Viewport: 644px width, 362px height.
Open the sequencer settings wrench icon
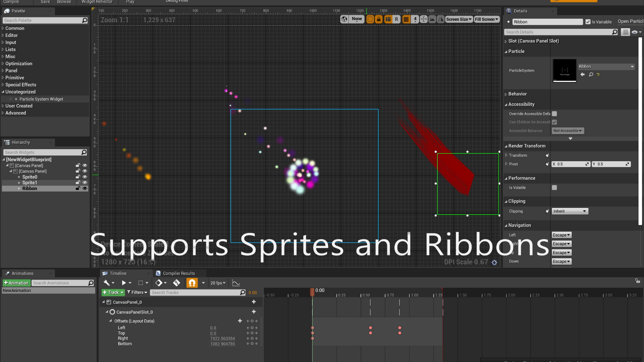tap(107, 283)
